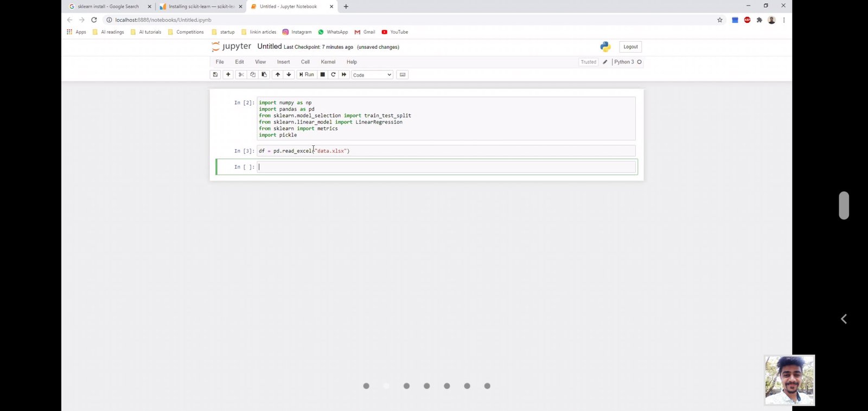Click the site information icon in address bar

(x=109, y=20)
